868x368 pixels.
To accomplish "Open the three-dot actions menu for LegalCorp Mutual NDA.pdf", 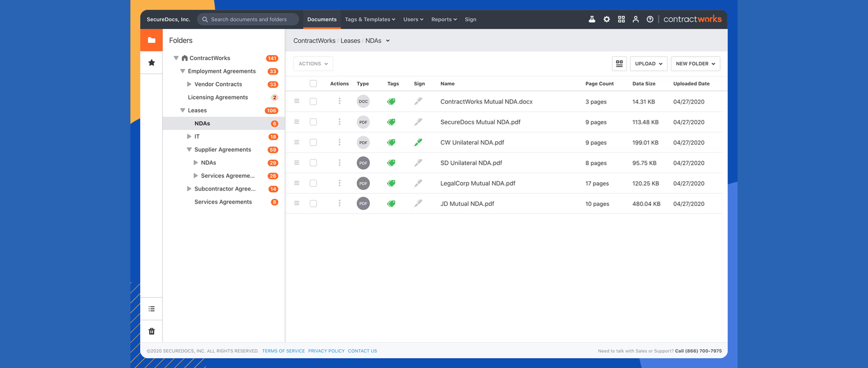I will tap(339, 183).
